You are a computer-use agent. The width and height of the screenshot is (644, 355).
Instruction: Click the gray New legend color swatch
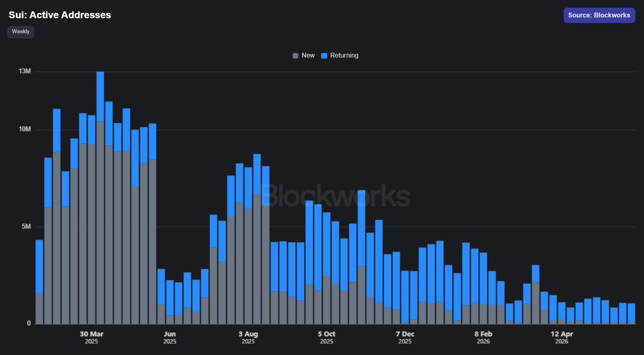point(295,56)
